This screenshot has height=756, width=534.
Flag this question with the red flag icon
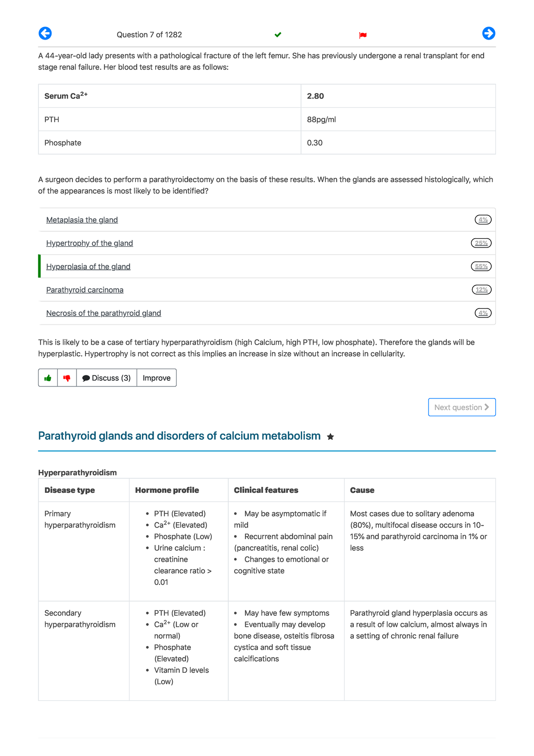(363, 35)
